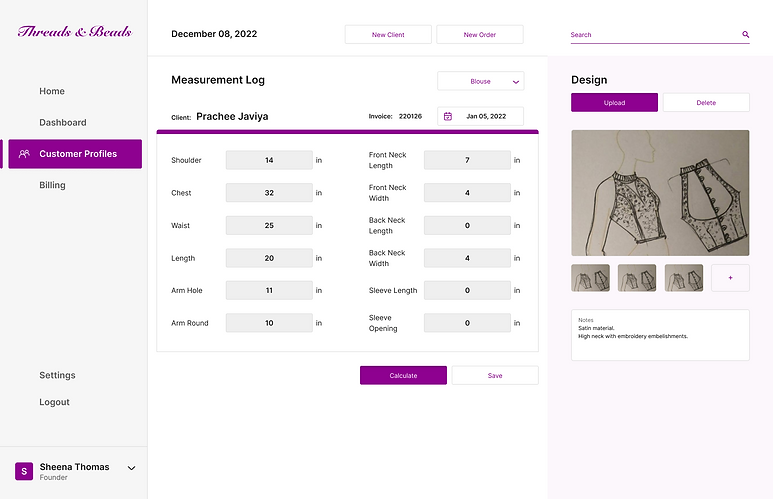The height and width of the screenshot is (499, 773).
Task: Focus the Search input field
Action: pos(660,35)
